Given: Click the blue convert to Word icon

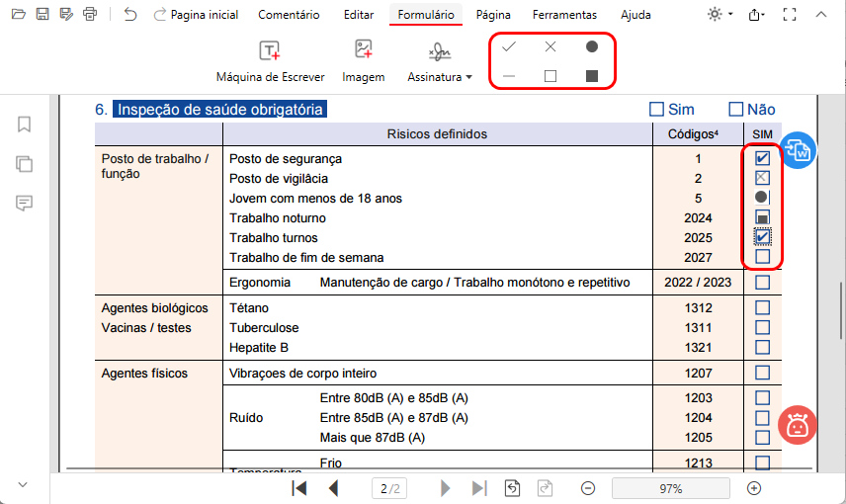Looking at the screenshot, I should [798, 150].
